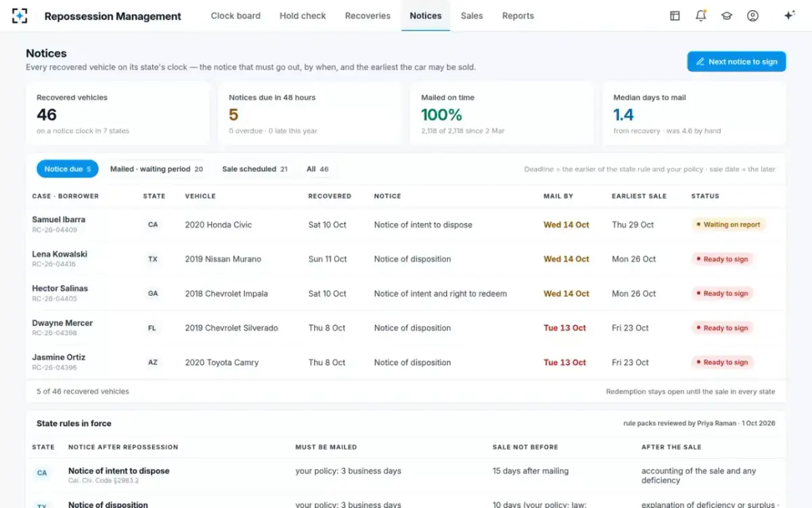812x508 pixels.
Task: Open the graduation cap learning icon
Action: [727, 16]
